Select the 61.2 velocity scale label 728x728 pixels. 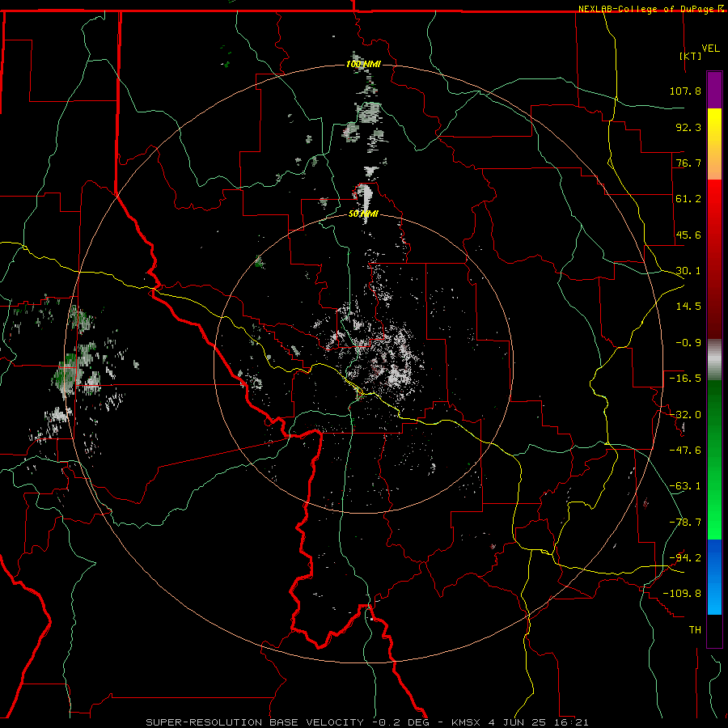688,199
